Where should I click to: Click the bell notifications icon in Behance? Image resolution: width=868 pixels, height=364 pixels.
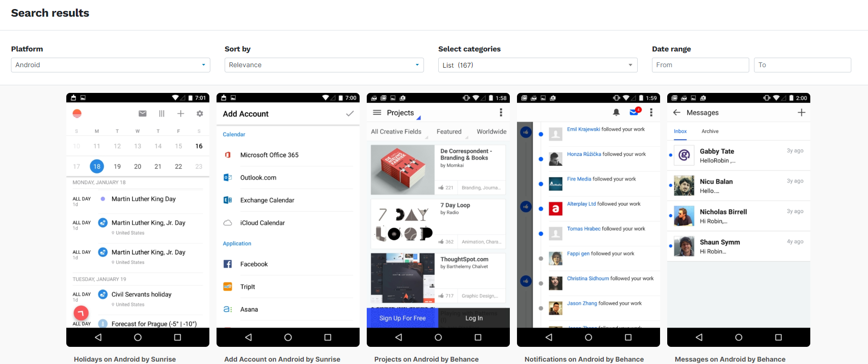616,112
